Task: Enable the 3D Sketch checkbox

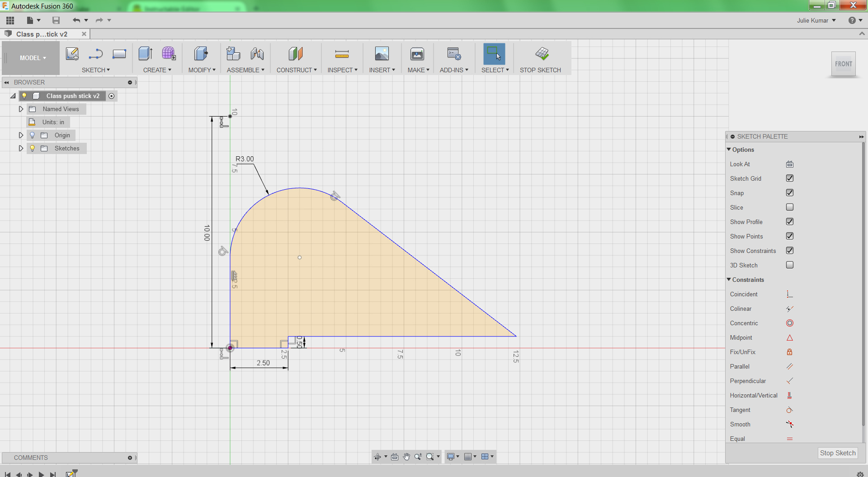Action: coord(790,265)
